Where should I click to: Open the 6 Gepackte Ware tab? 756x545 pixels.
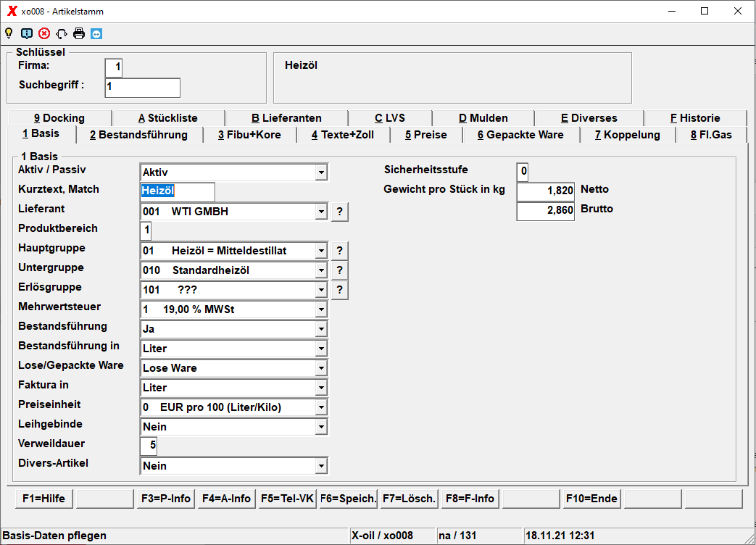pyautogui.click(x=520, y=135)
